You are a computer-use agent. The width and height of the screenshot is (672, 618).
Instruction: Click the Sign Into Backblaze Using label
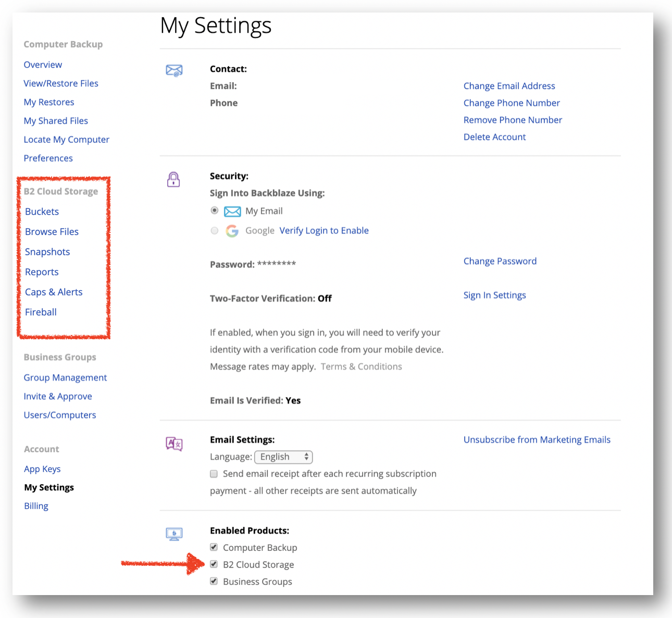coord(267,193)
